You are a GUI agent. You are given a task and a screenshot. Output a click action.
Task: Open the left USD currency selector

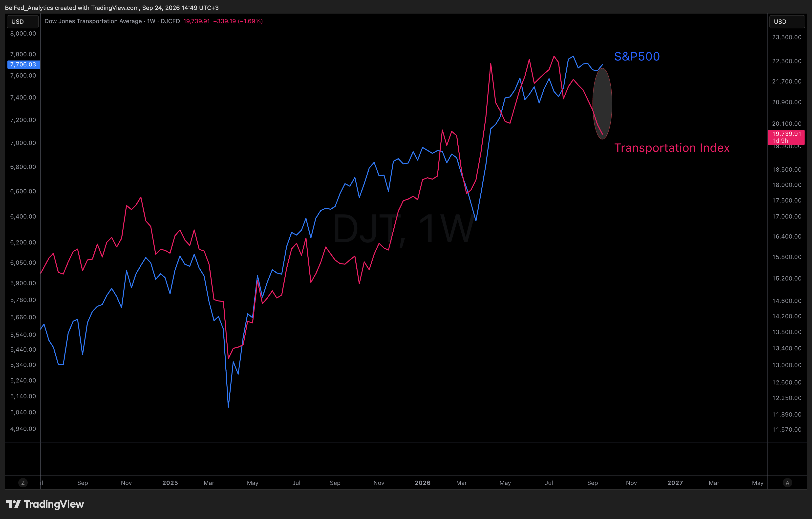point(22,21)
